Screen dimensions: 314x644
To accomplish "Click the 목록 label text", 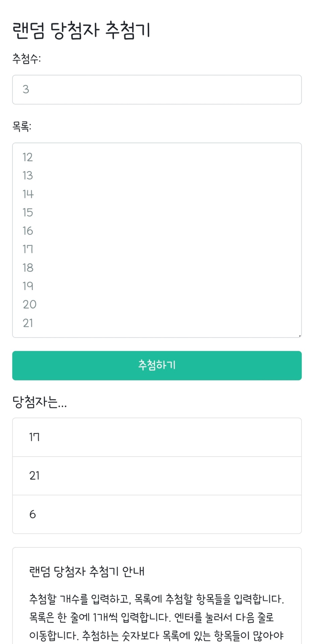I will coord(22,126).
